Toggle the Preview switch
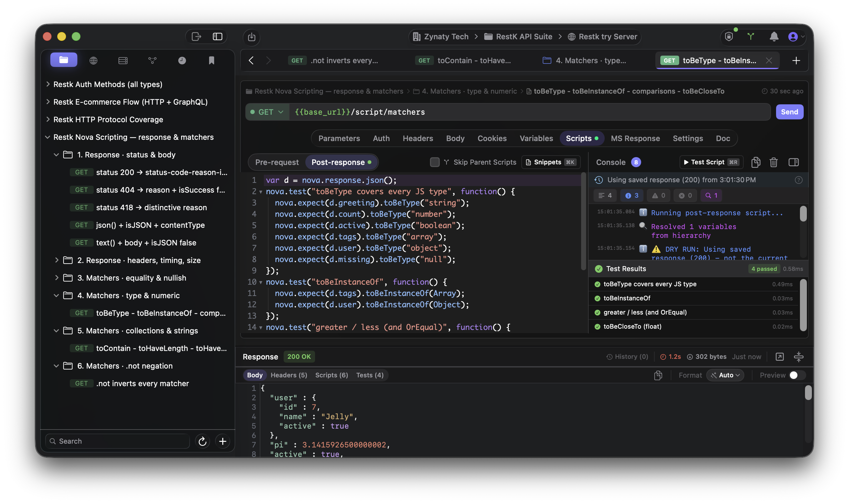 [x=797, y=375]
